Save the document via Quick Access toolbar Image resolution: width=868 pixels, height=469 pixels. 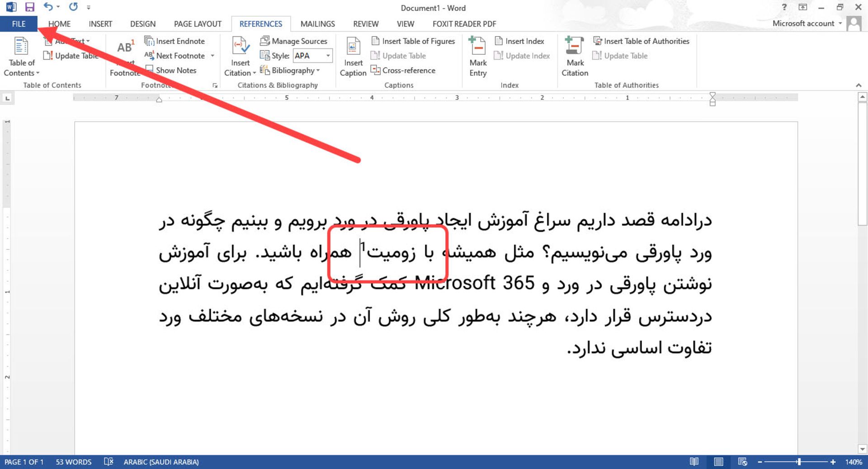pyautogui.click(x=30, y=7)
